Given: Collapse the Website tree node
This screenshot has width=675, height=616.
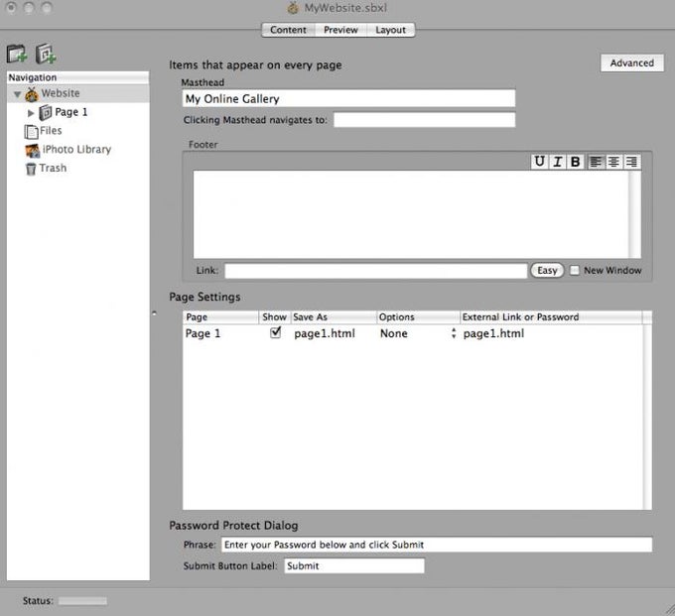Looking at the screenshot, I should (x=17, y=94).
